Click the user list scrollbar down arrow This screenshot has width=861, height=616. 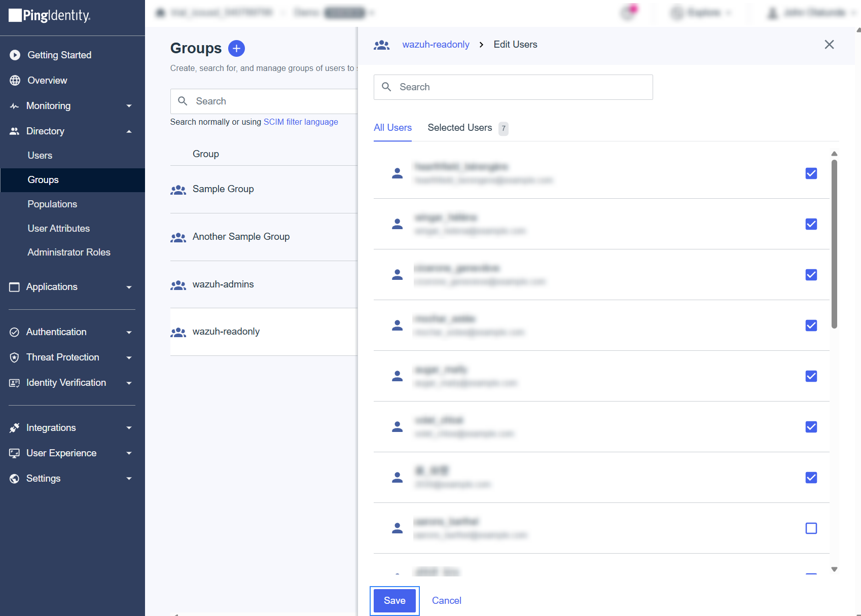point(834,569)
